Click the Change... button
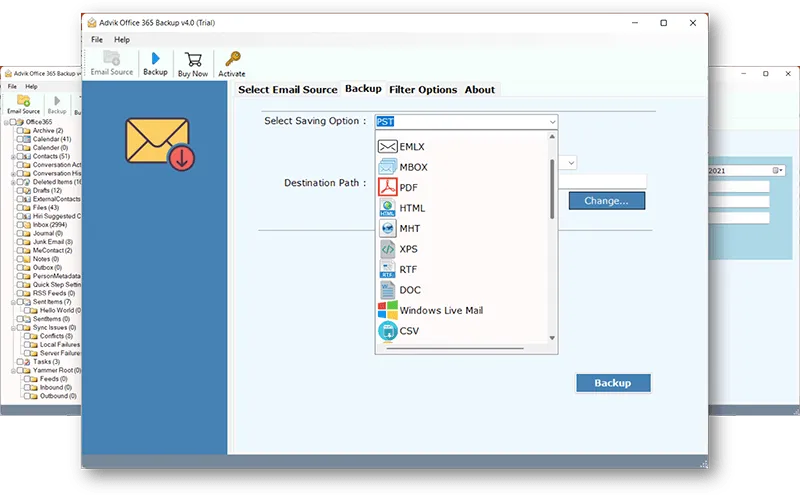Image resolution: width=800 pixels, height=495 pixels. click(607, 201)
